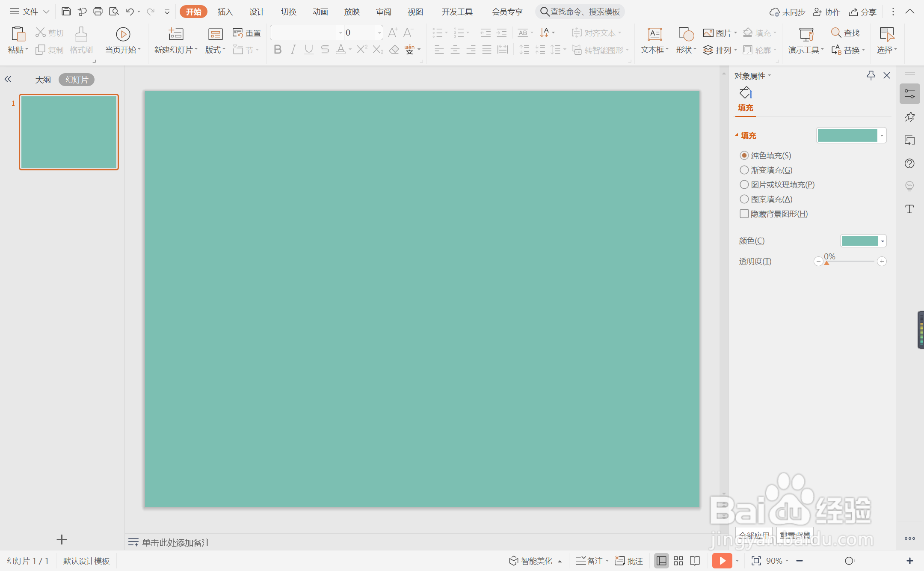
Task: Click the orange Play slideshow button
Action: [722, 561]
